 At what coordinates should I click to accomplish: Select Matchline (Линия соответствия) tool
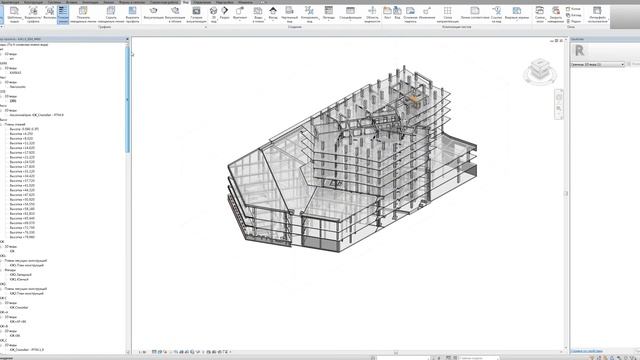475,12
